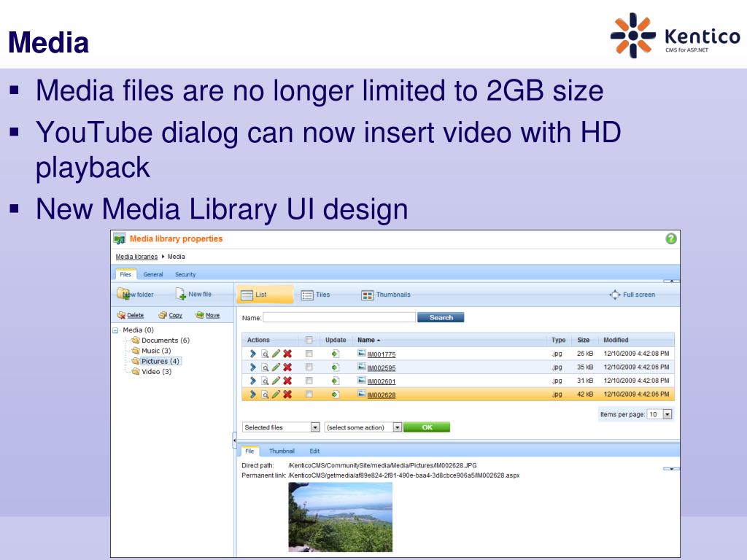Image resolution: width=747 pixels, height=560 pixels.
Task: Select the blue arrow for IM002628
Action: 253,394
